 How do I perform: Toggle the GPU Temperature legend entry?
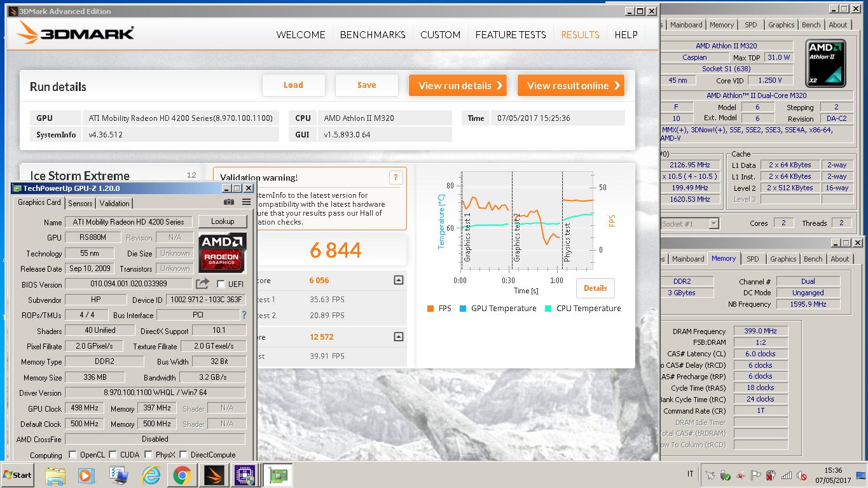coord(498,309)
